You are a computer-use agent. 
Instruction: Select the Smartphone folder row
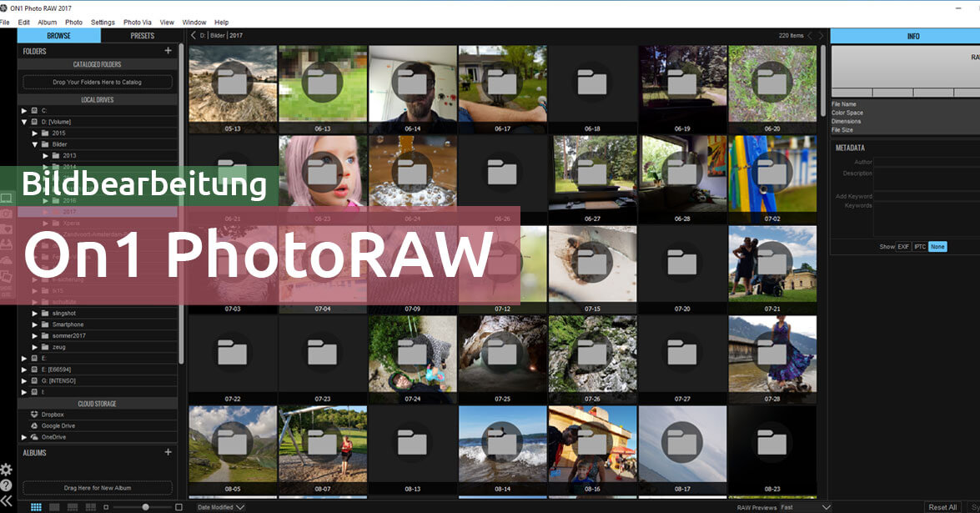98,324
